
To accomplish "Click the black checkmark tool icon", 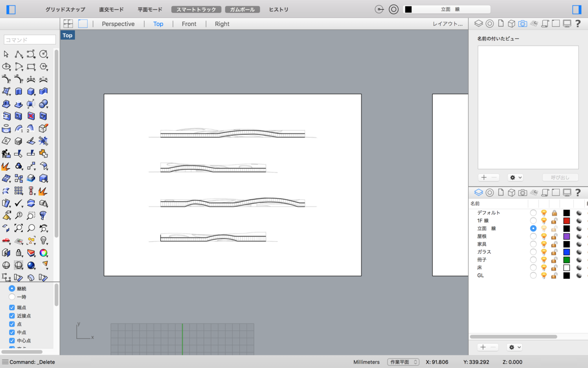I will point(18,203).
